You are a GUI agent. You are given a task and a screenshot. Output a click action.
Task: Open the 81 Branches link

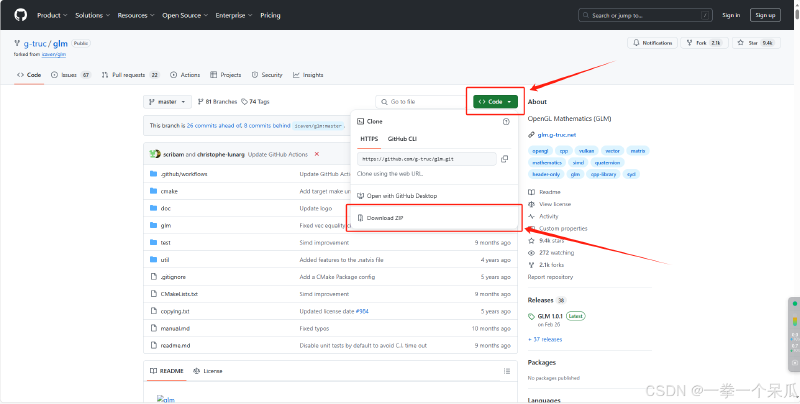click(217, 102)
